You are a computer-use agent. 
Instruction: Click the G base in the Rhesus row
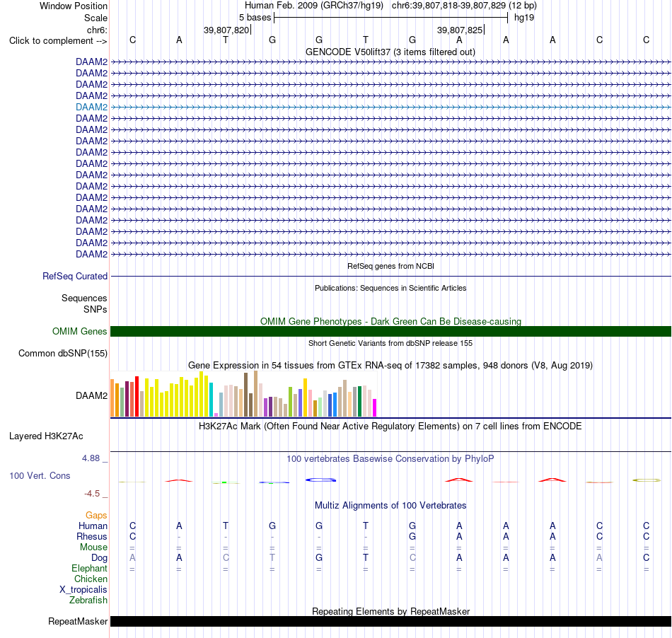click(x=412, y=536)
